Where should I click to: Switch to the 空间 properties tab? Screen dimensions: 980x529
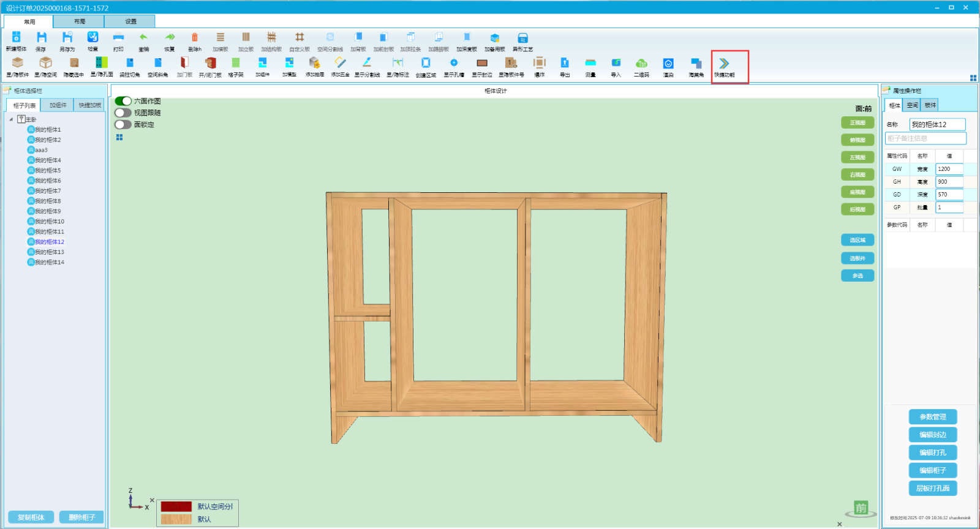click(912, 105)
